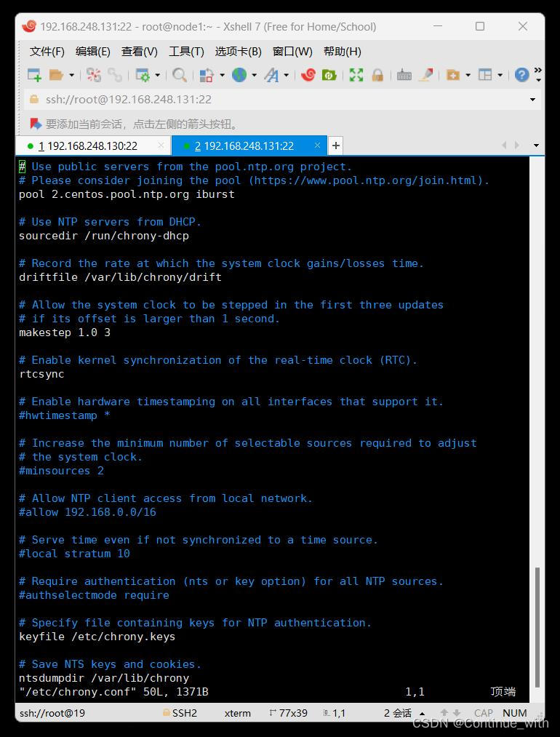Click the Xshell logo in title bar

28,26
